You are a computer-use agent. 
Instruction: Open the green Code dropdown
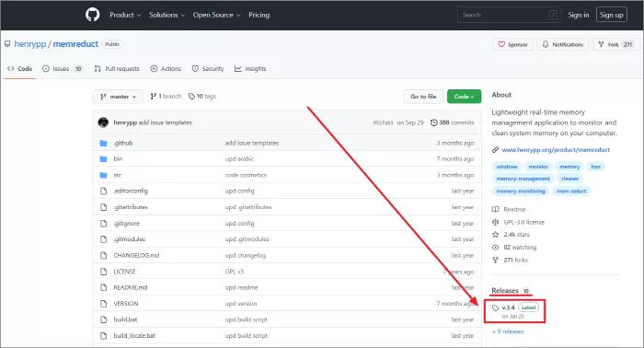464,97
